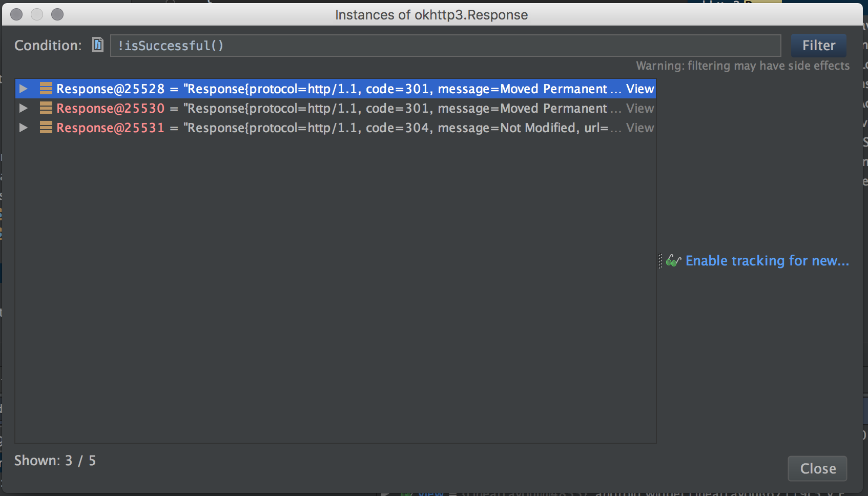Screen dimensions: 868x496
Task: Open View for Response@25530
Action: coord(640,108)
